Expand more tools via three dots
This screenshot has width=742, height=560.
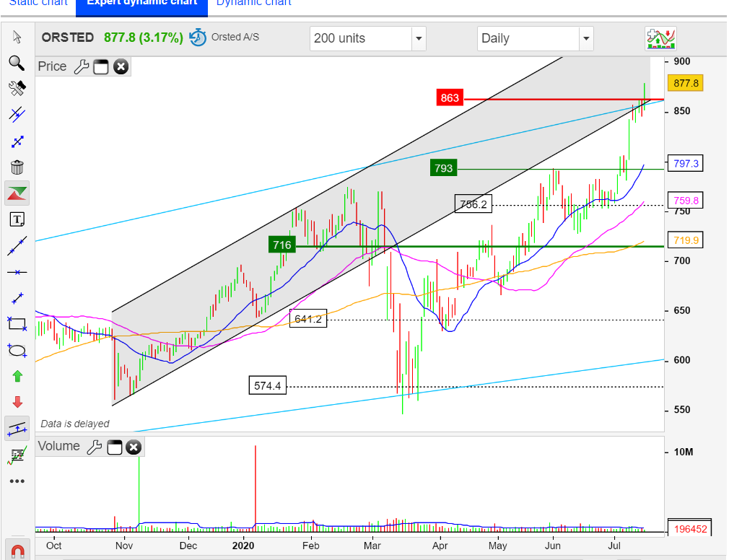(x=17, y=481)
